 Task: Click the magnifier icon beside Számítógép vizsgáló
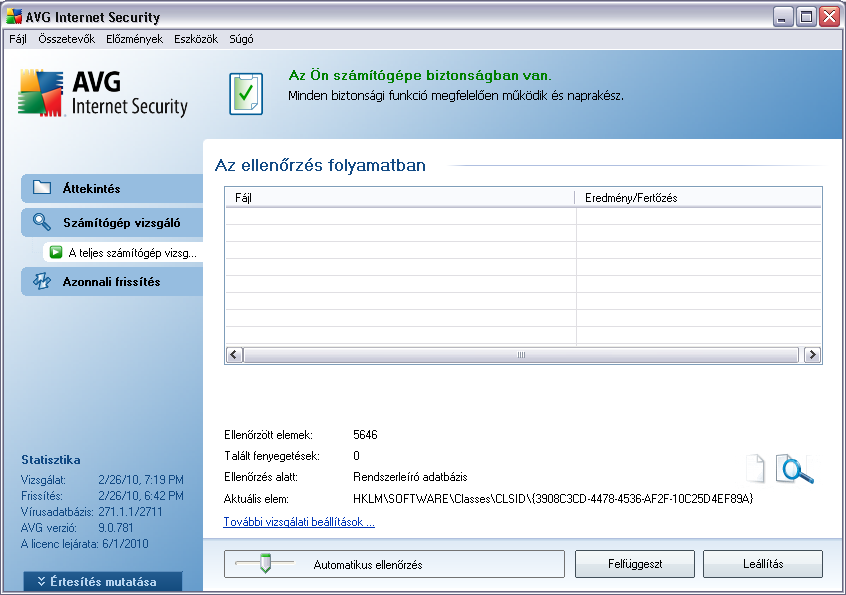pyautogui.click(x=42, y=222)
